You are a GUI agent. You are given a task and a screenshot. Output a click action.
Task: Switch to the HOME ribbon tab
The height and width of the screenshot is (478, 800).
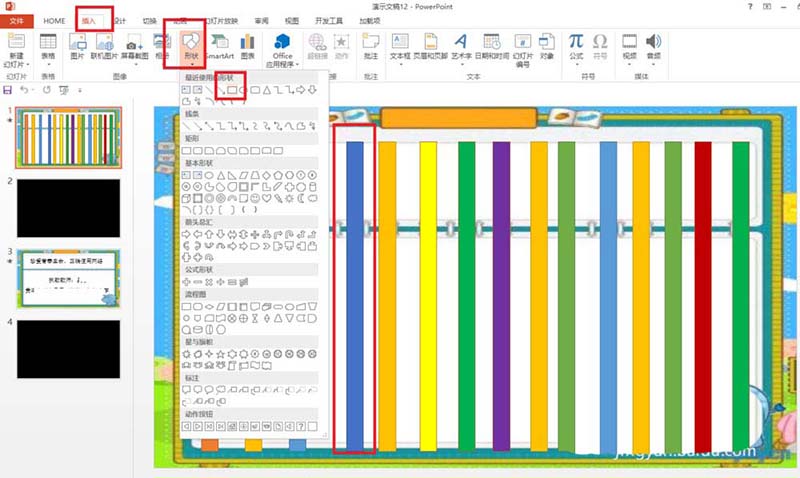(54, 21)
